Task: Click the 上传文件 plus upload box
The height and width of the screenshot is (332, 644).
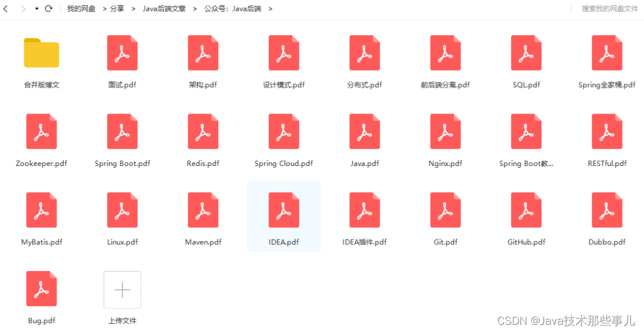Action: click(122, 290)
